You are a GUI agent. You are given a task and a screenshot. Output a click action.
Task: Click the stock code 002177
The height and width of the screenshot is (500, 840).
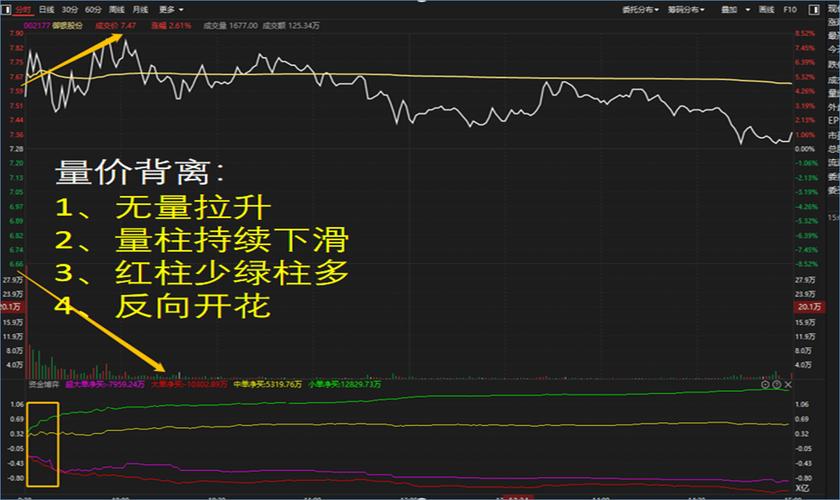37,25
